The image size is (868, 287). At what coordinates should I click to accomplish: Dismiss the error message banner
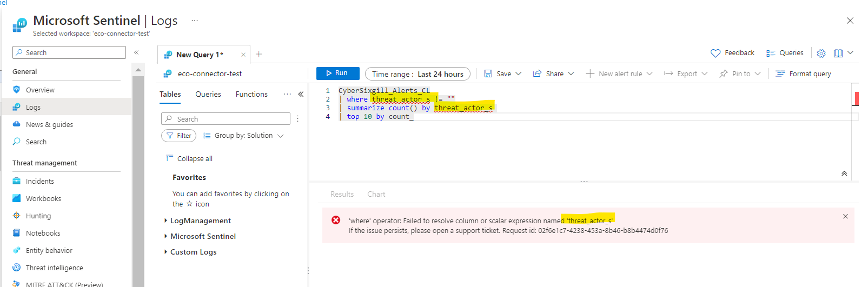pyautogui.click(x=845, y=216)
